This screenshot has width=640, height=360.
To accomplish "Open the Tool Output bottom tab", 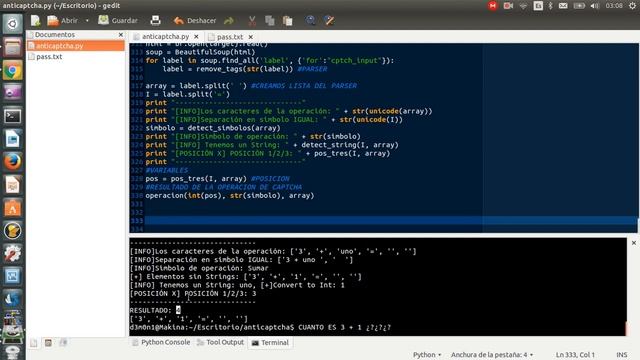I will click(220, 342).
